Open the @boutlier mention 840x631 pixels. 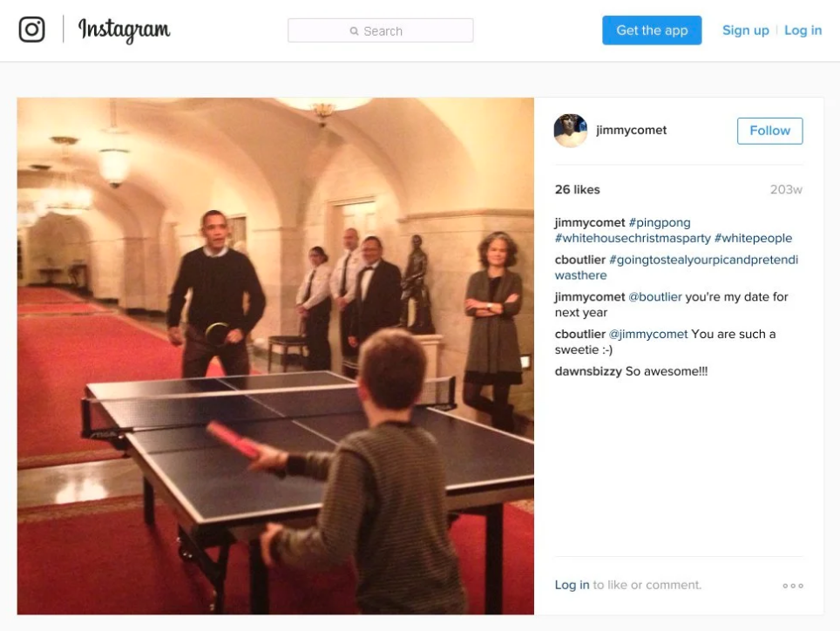654,296
